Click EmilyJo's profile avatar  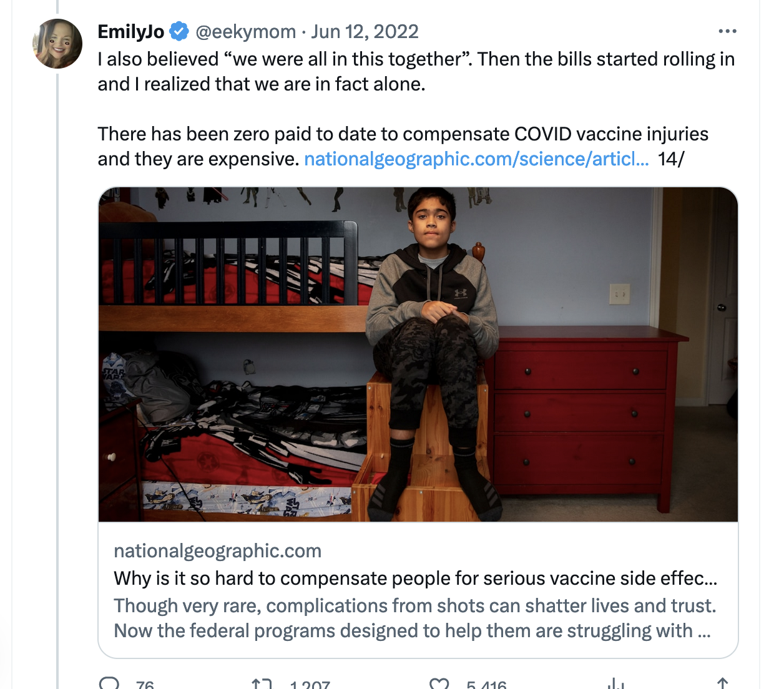pyautogui.click(x=57, y=44)
